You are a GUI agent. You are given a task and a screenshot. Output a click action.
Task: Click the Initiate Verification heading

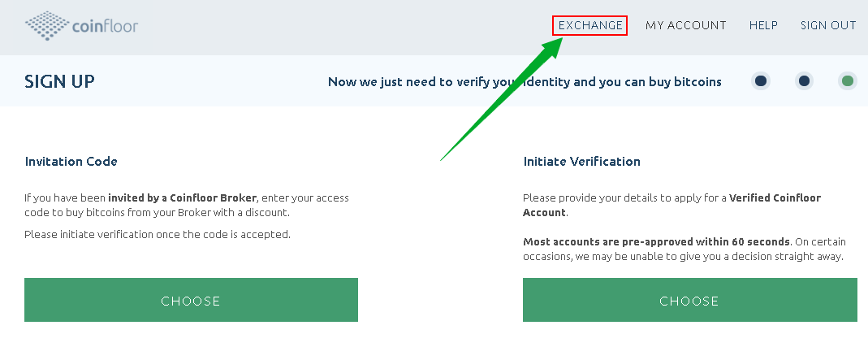[x=582, y=161]
